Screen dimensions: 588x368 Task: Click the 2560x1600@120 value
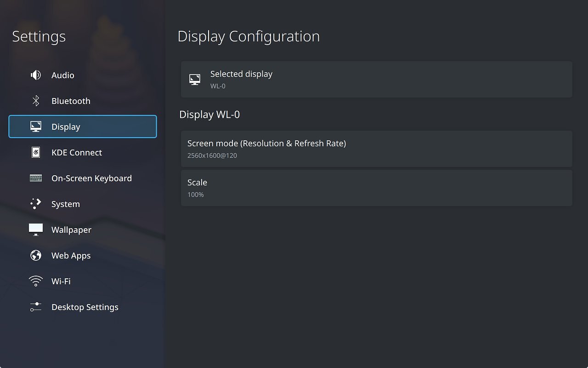(x=212, y=155)
